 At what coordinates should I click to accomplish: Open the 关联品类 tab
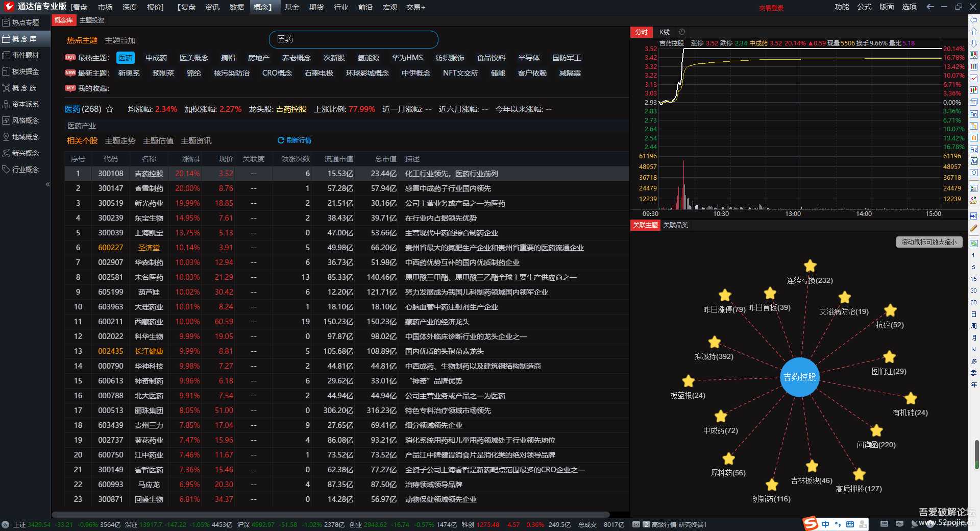coord(675,225)
